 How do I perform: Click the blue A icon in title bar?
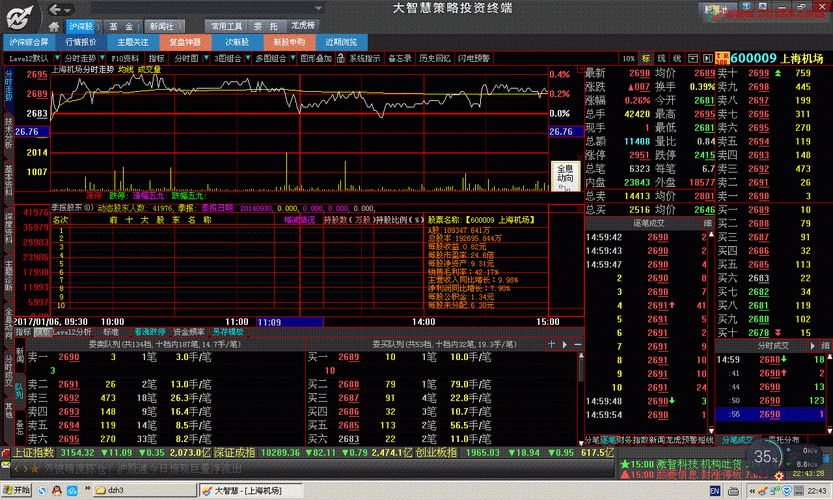coord(762,7)
